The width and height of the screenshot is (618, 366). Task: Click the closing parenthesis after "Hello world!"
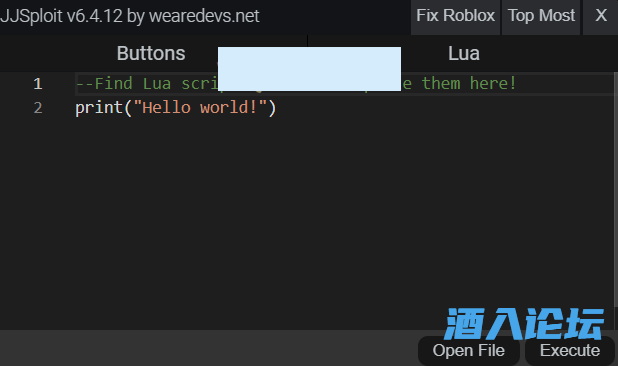coord(272,108)
